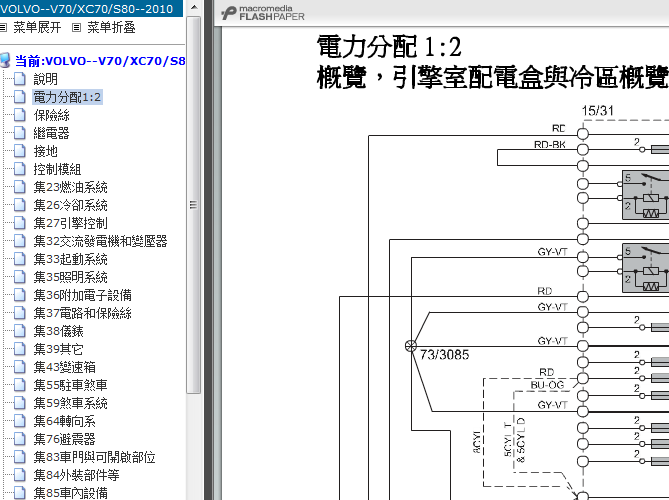
Task: Open 集36附加電子設備 entry
Action: [82, 295]
